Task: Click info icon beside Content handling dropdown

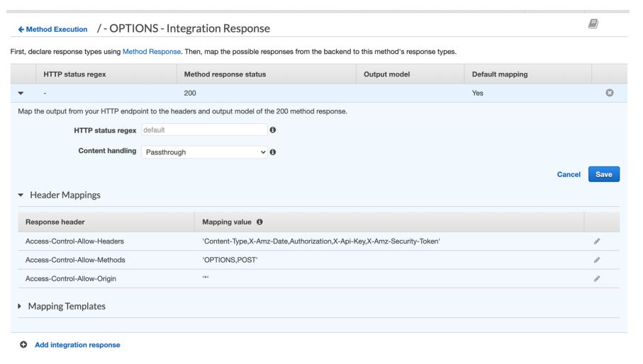Action: coord(272,152)
